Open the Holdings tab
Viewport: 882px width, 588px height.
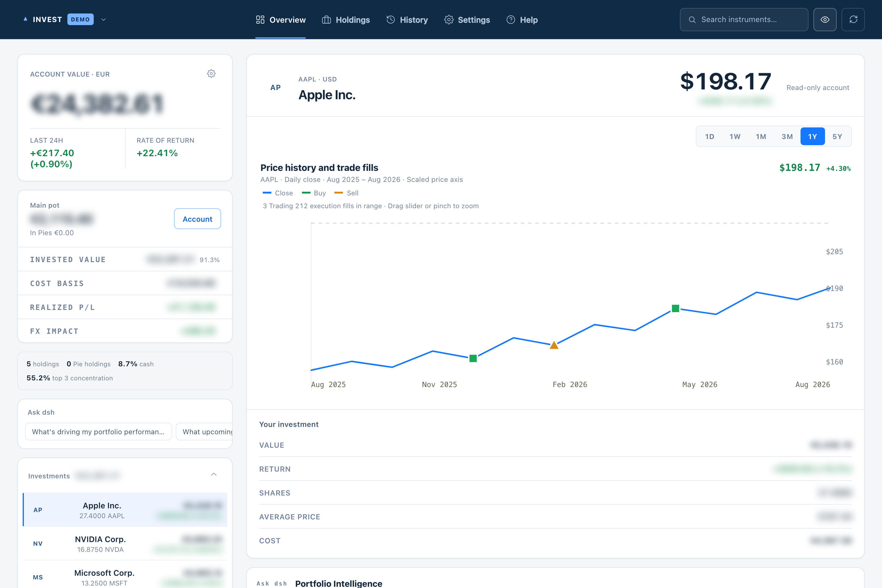(346, 20)
